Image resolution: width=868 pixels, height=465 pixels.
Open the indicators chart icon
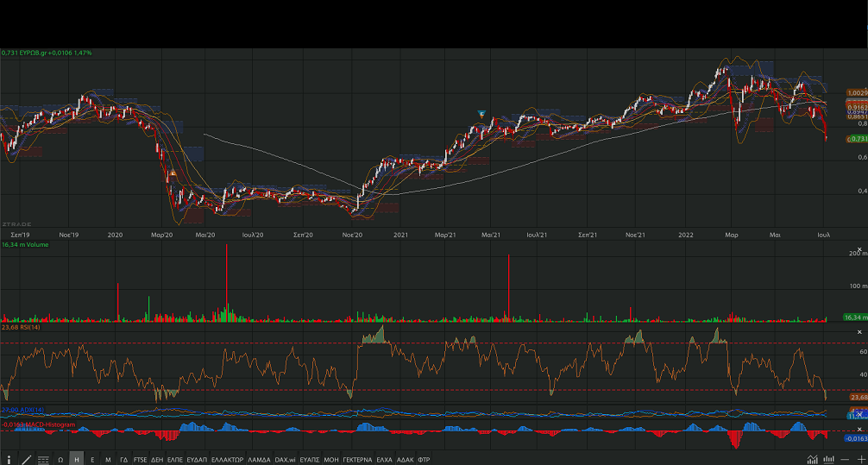click(812, 459)
